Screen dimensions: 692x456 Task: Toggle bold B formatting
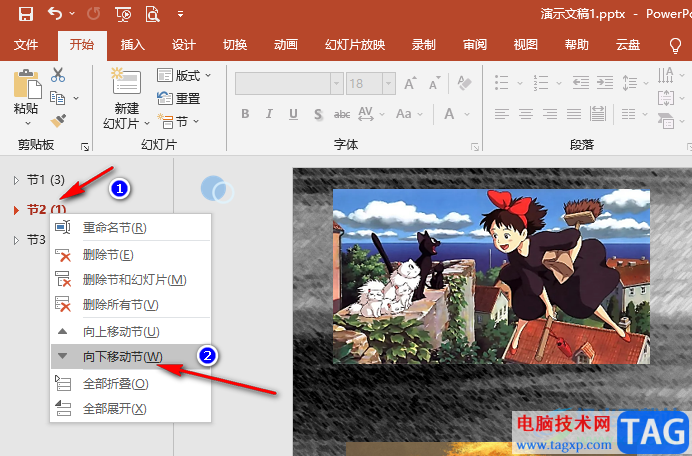[245, 114]
